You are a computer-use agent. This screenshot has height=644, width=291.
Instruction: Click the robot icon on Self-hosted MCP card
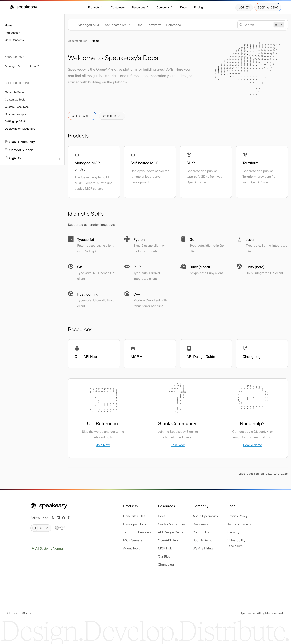[133, 155]
